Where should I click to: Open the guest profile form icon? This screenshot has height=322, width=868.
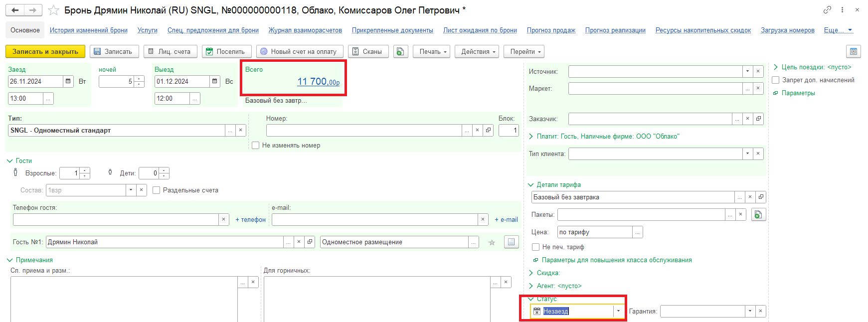coord(512,242)
